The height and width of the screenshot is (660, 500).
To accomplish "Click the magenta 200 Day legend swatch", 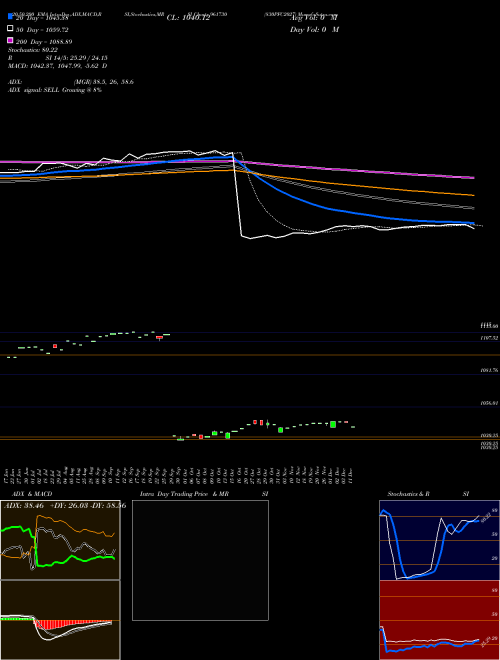I will [10, 40].
